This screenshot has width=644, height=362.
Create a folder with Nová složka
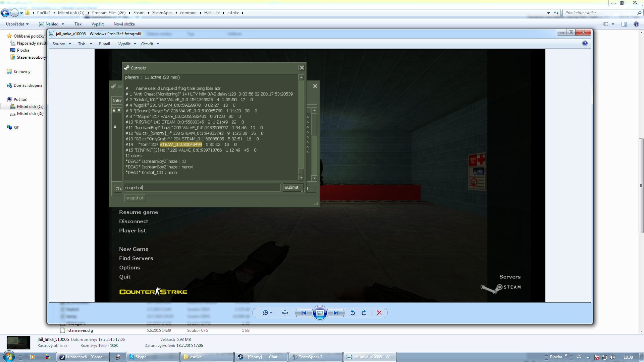click(124, 24)
